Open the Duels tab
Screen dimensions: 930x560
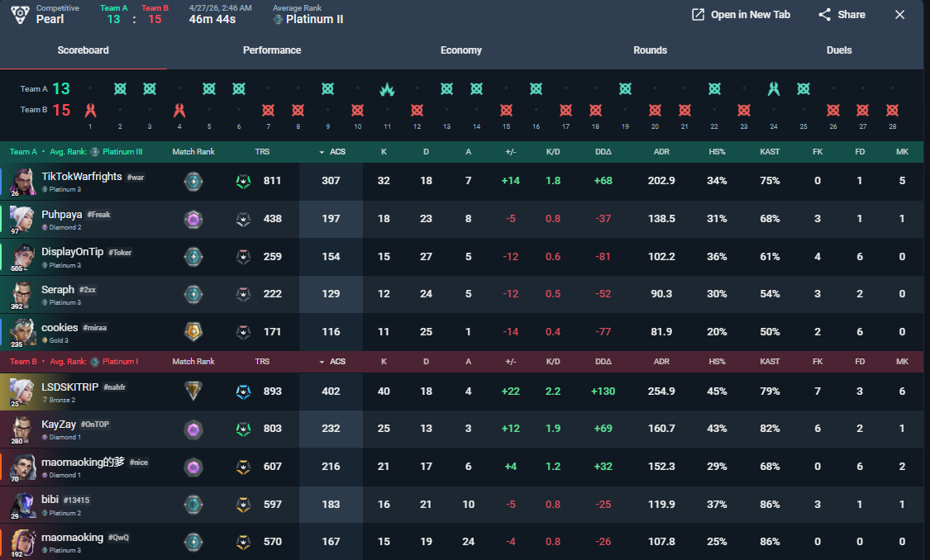[x=839, y=50]
